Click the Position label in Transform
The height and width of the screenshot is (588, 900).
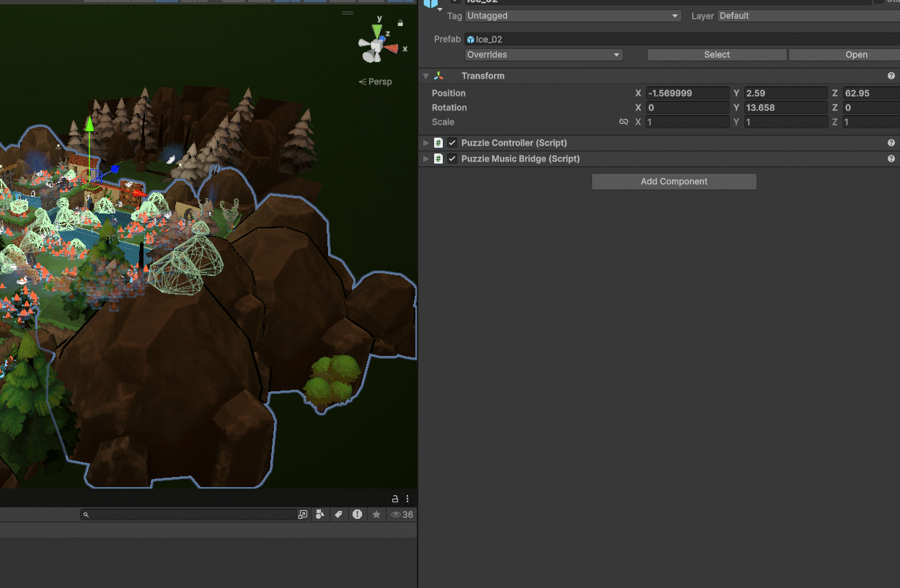pyautogui.click(x=449, y=93)
